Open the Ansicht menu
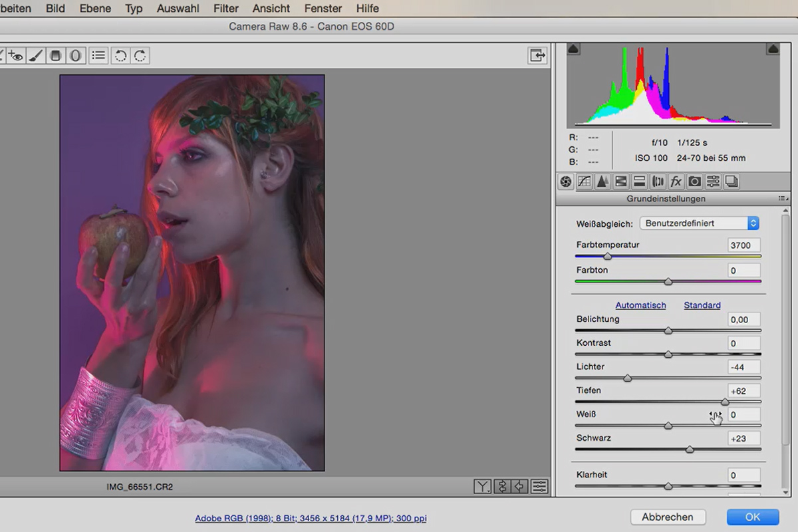This screenshot has width=798, height=532. [271, 9]
